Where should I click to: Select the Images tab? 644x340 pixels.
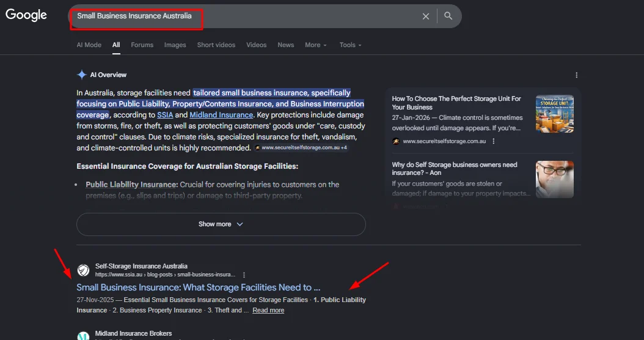click(x=175, y=45)
